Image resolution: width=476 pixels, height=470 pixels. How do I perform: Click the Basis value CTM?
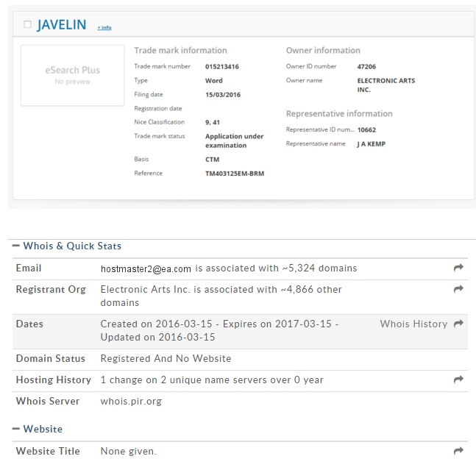coord(212,160)
